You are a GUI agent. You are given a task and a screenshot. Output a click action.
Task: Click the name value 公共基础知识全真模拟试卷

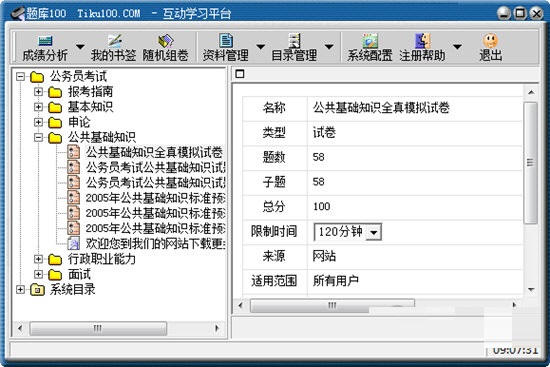381,108
